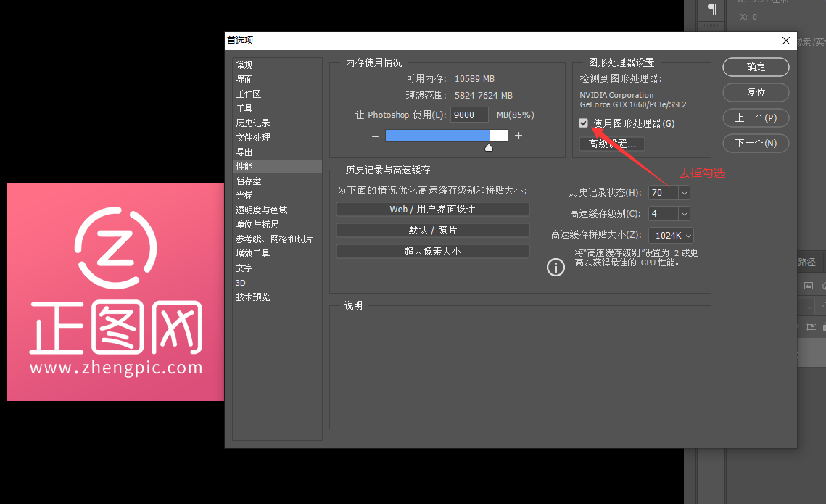The width and height of the screenshot is (826, 504).
Task: Click the pixel layer filter icon in Layers panel
Action: [809, 286]
